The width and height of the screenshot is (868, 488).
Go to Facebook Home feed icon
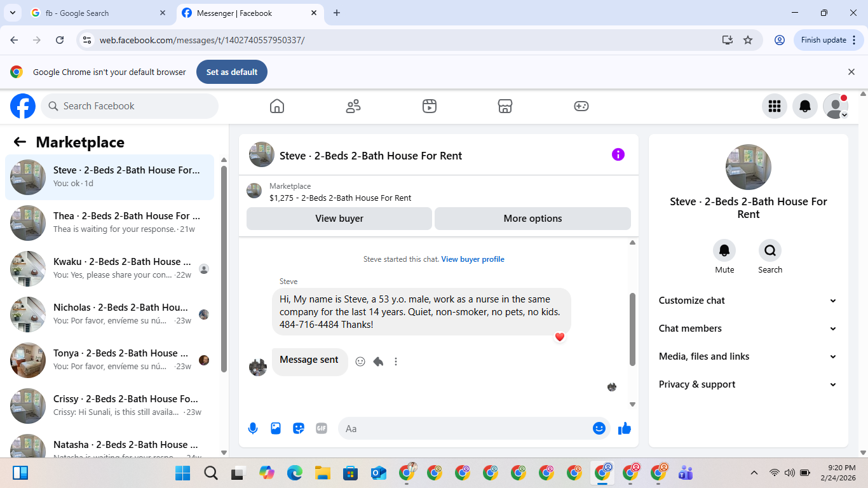277,106
